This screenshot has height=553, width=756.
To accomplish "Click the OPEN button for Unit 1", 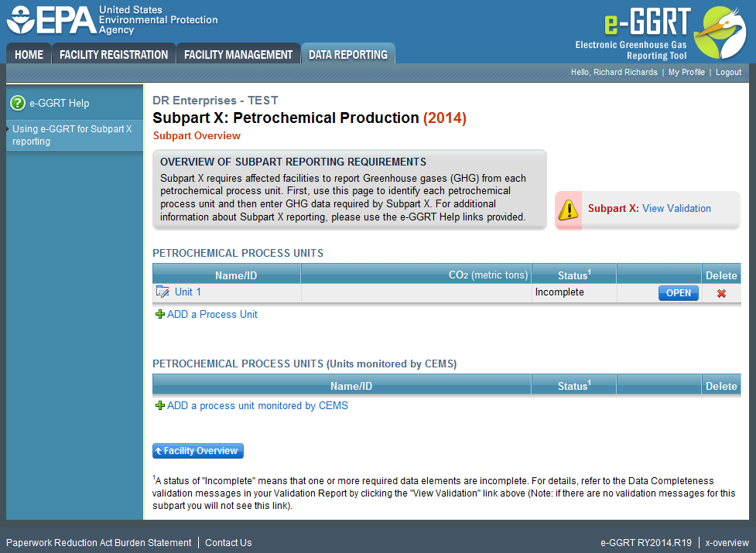I will 679,293.
